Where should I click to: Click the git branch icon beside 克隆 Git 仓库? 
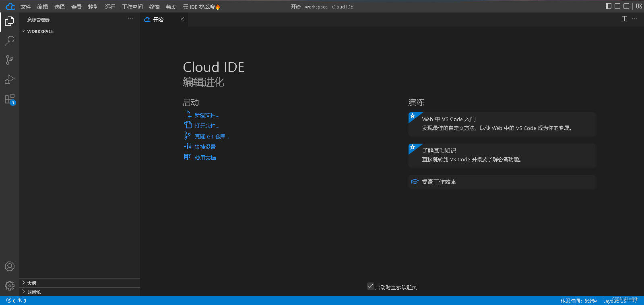pos(188,136)
